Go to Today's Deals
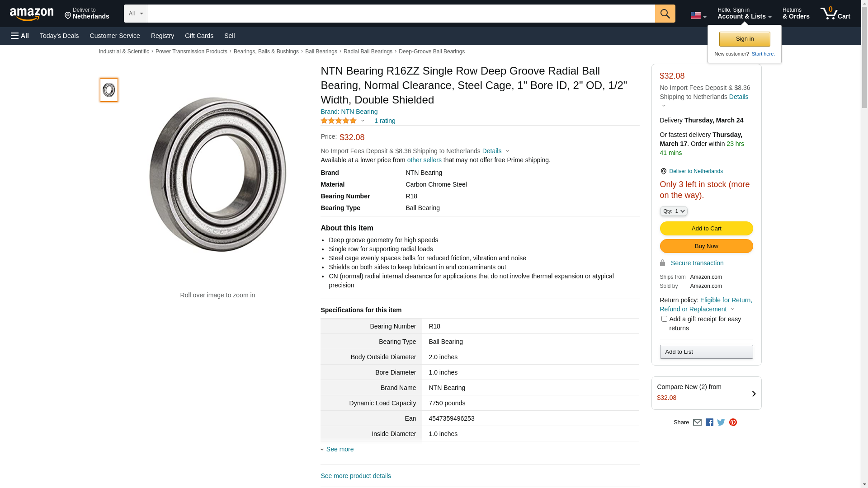 pos(59,36)
